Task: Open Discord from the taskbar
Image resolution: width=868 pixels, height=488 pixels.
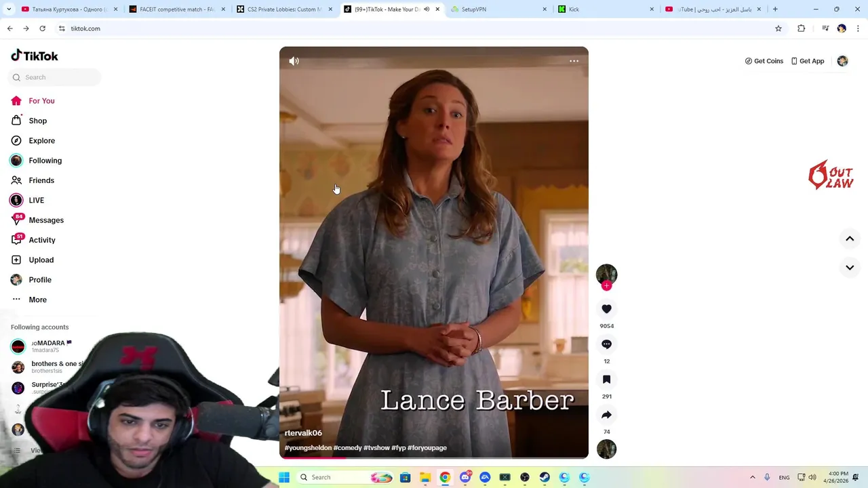Action: click(465, 477)
